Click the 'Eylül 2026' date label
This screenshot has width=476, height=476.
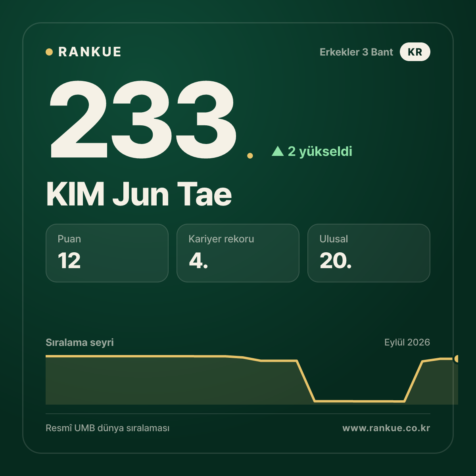(407, 342)
